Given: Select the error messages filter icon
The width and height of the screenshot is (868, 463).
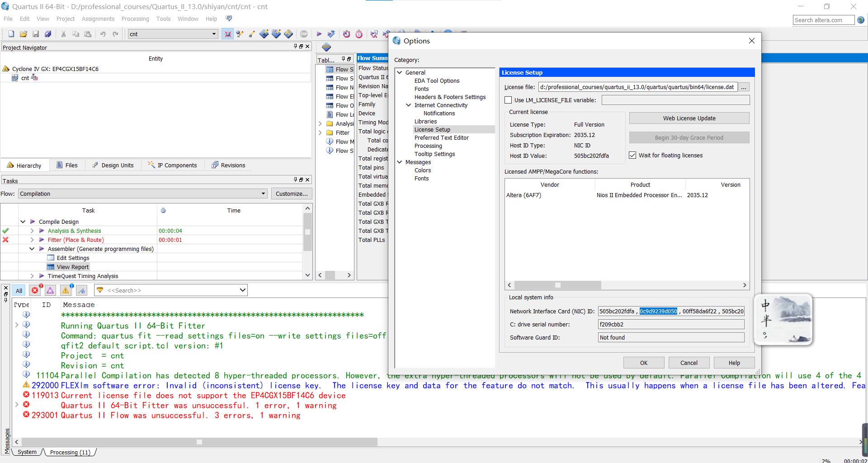Looking at the screenshot, I should pos(35,290).
